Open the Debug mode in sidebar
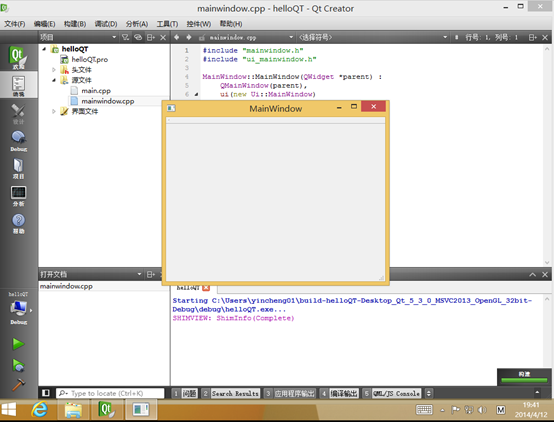 [18, 141]
